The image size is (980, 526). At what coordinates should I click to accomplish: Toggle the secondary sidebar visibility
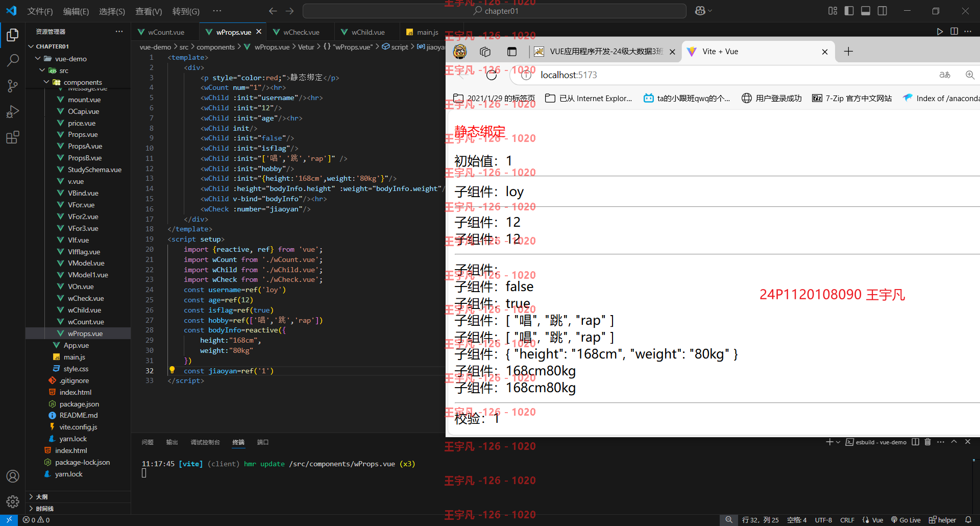882,11
